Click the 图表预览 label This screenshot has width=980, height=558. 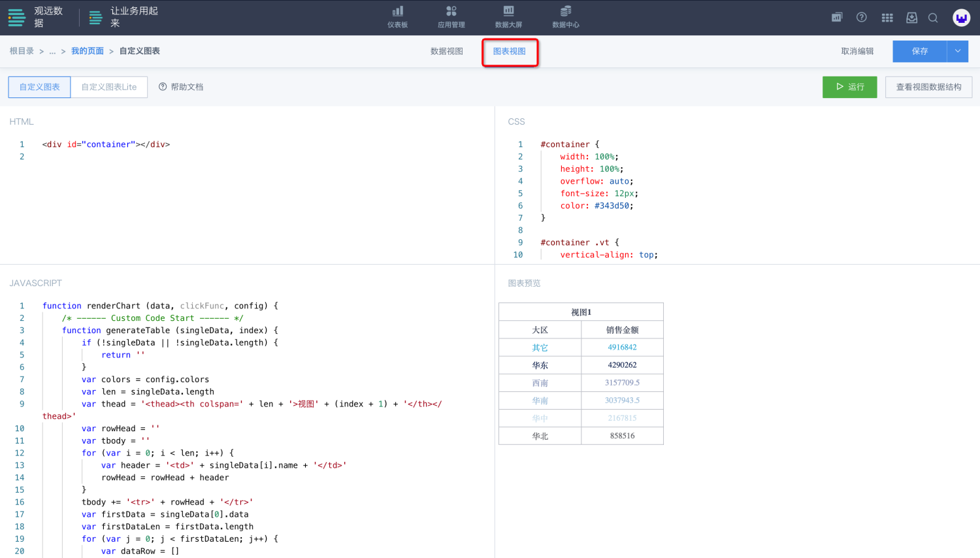[x=524, y=283]
